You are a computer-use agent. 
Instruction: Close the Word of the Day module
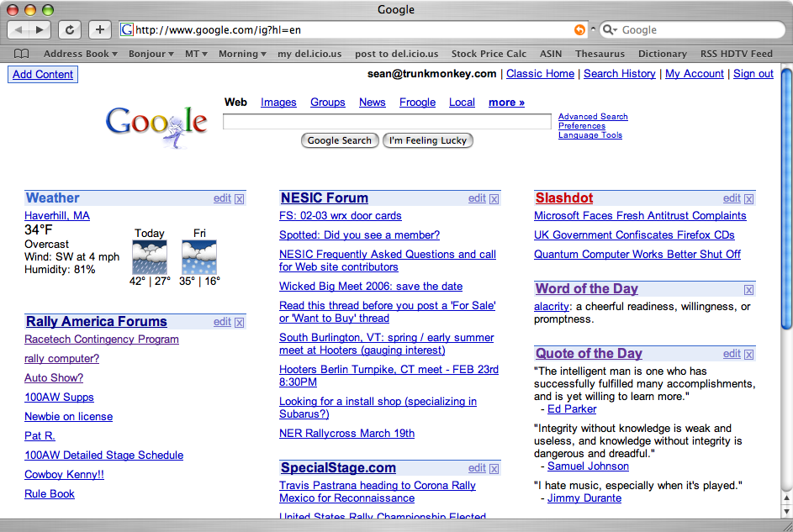coord(749,290)
